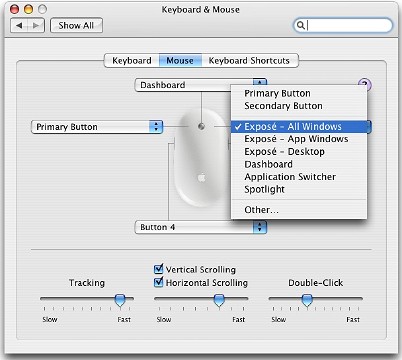Select Exposé – App Windows menu item

(299, 139)
